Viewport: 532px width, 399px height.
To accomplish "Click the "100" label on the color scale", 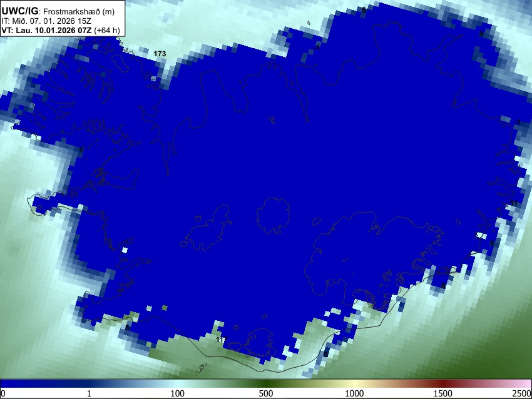I will click(177, 393).
